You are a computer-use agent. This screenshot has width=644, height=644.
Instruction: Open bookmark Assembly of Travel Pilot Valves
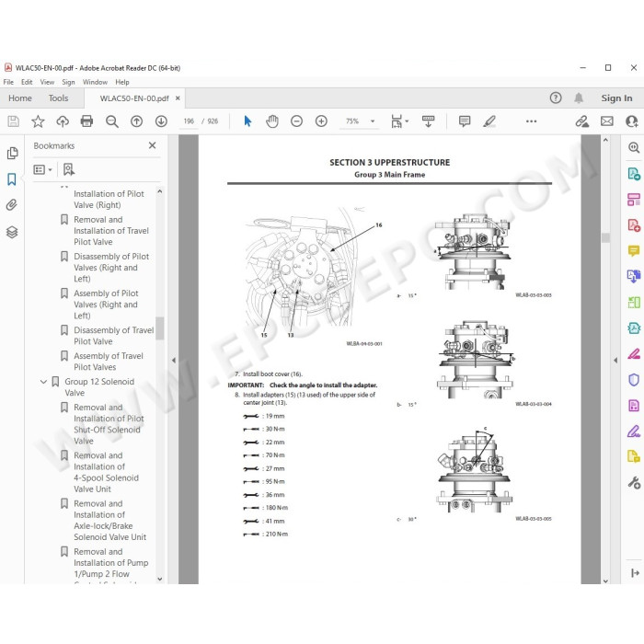(109, 362)
